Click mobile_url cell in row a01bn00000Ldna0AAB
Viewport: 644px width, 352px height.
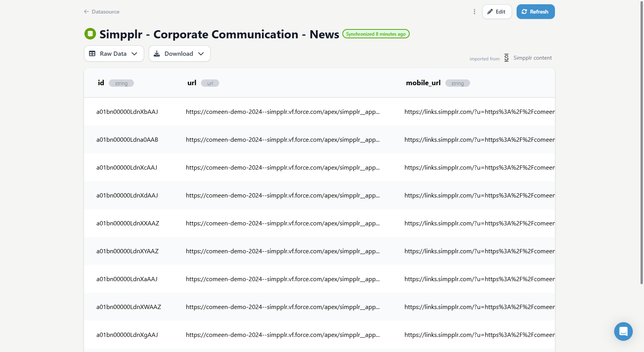pyautogui.click(x=479, y=139)
